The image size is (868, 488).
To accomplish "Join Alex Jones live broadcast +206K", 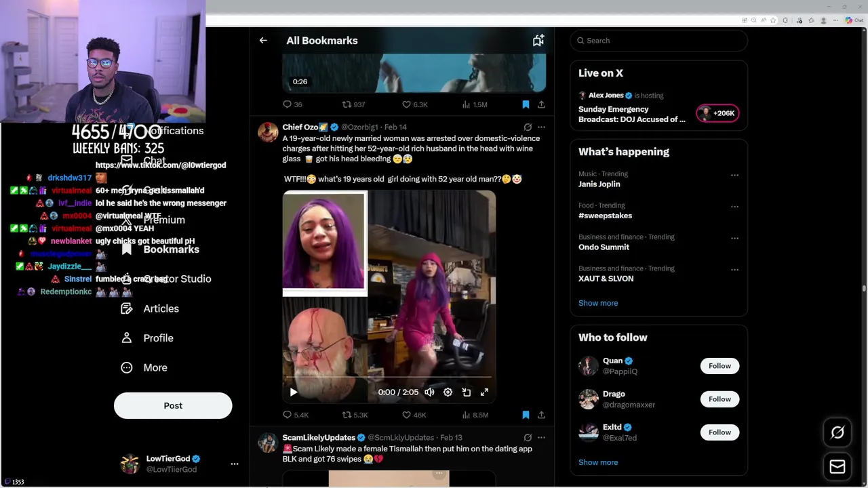I will pyautogui.click(x=717, y=113).
